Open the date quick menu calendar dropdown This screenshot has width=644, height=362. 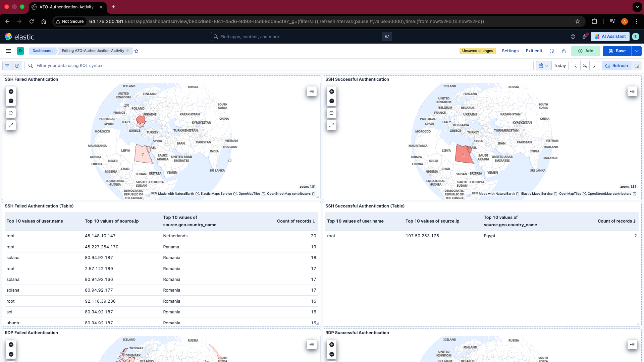543,66
